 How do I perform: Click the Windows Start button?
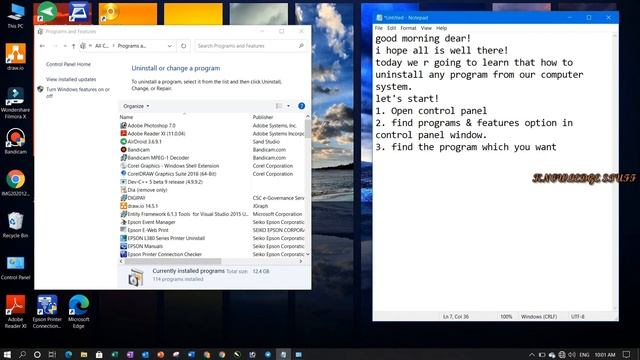[7, 354]
